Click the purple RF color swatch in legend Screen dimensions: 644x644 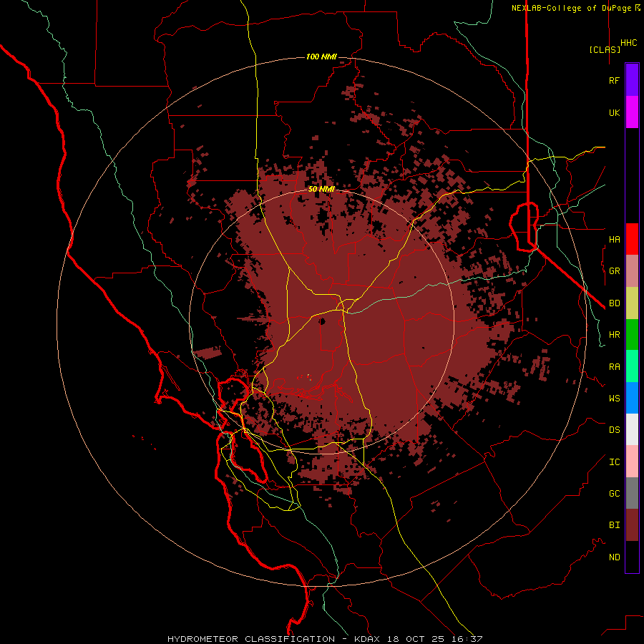[632, 80]
